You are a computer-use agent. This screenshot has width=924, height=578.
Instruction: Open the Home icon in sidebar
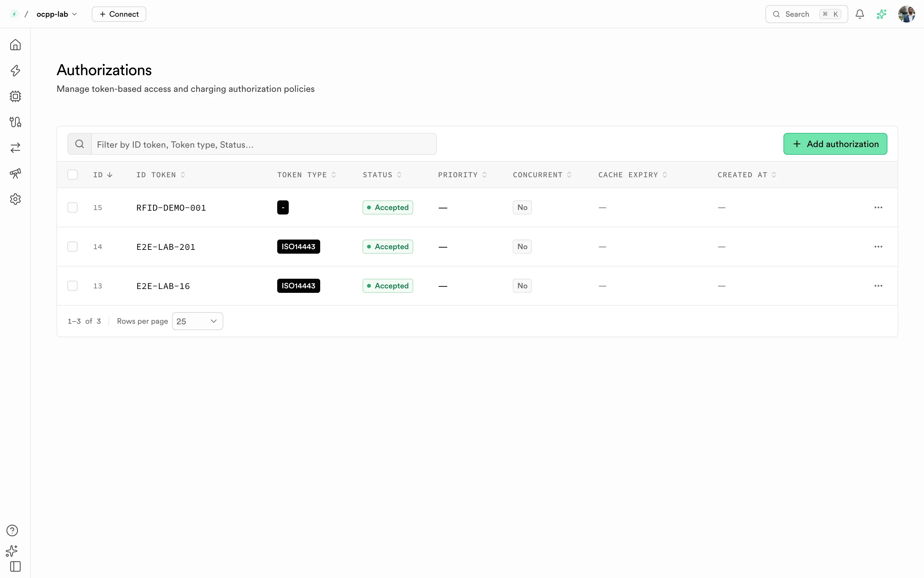[15, 45]
